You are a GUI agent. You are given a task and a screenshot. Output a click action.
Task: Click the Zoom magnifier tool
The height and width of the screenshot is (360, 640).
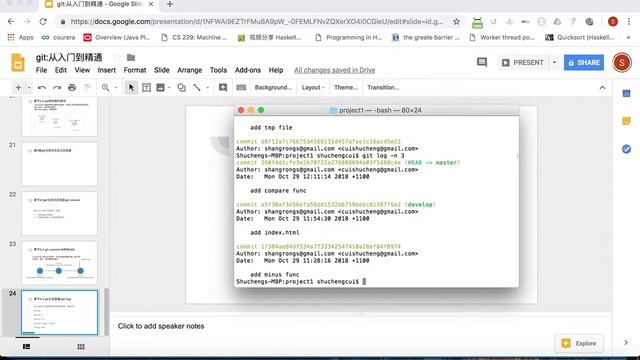(x=105, y=87)
